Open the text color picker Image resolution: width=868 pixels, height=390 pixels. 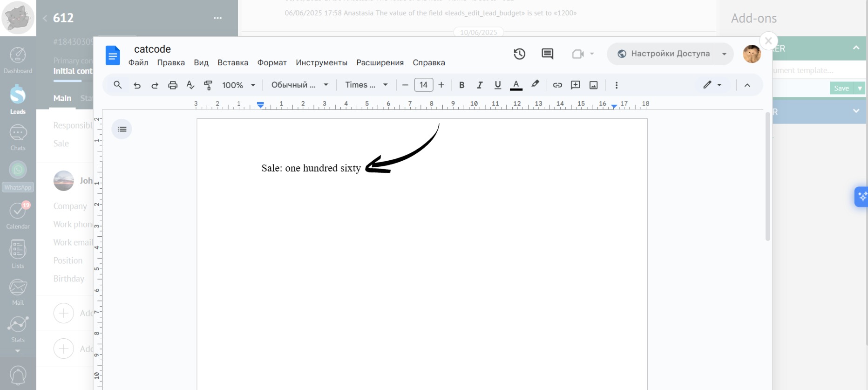tap(516, 85)
